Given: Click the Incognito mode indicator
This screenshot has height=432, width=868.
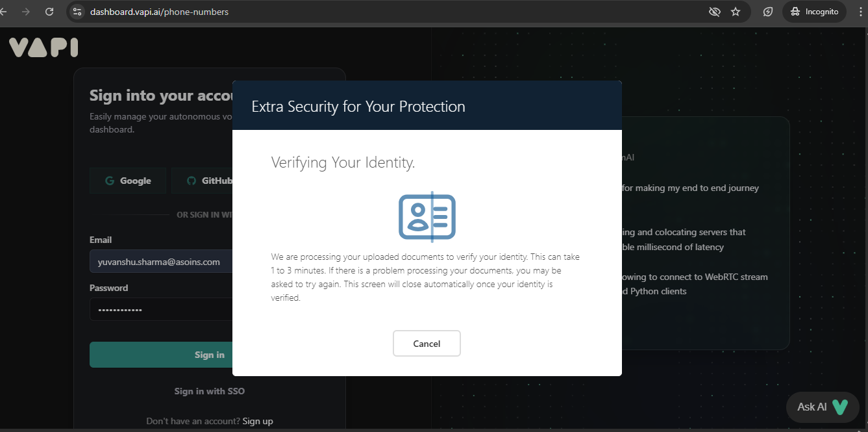Looking at the screenshot, I should click(814, 11).
